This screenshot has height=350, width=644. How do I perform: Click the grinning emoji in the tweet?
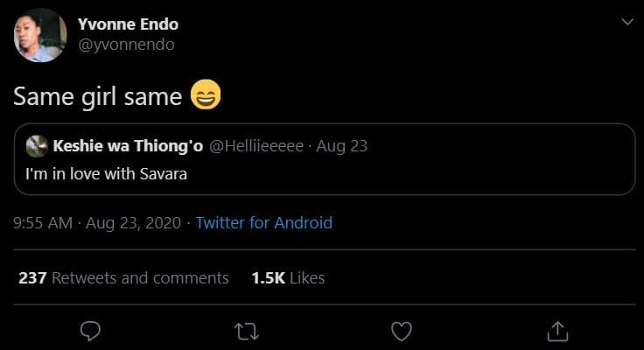click(x=206, y=95)
